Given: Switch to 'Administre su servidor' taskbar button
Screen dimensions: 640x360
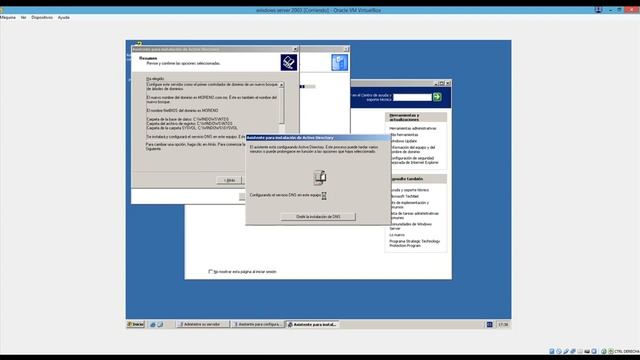Looking at the screenshot, I should pyautogui.click(x=202, y=324).
